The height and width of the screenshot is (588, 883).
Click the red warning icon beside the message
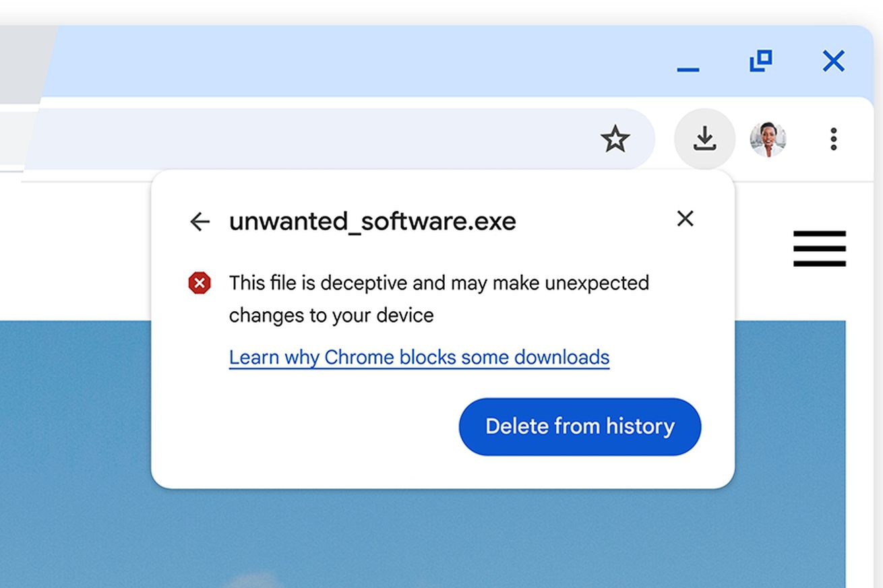point(200,284)
